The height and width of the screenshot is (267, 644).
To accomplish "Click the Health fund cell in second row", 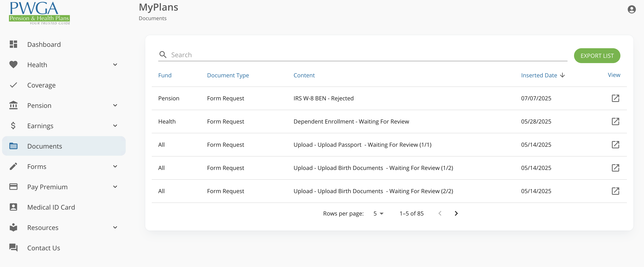I will click(167, 121).
